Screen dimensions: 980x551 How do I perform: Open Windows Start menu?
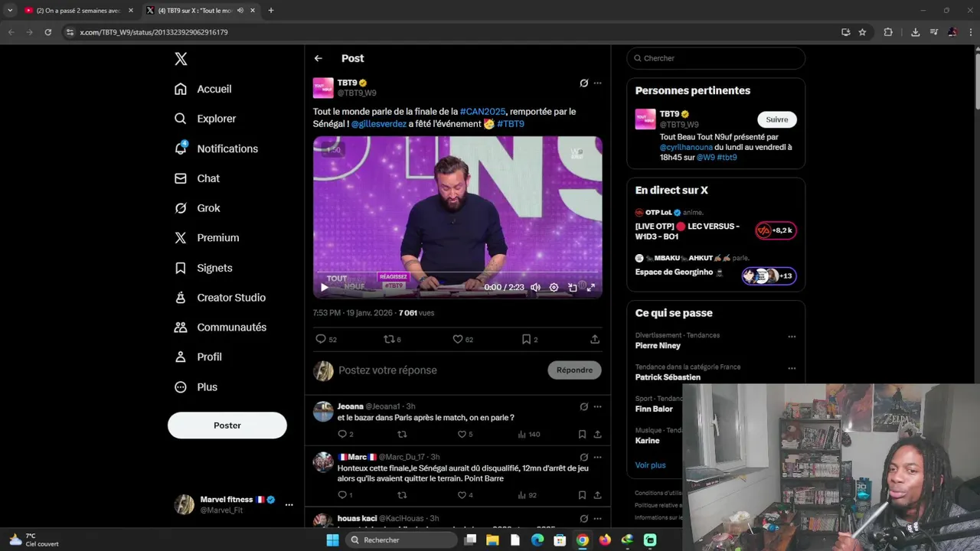pyautogui.click(x=332, y=540)
